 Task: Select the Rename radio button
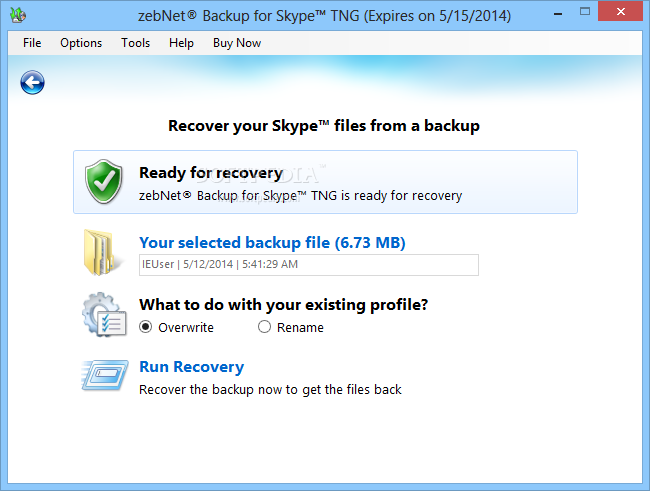click(x=264, y=327)
